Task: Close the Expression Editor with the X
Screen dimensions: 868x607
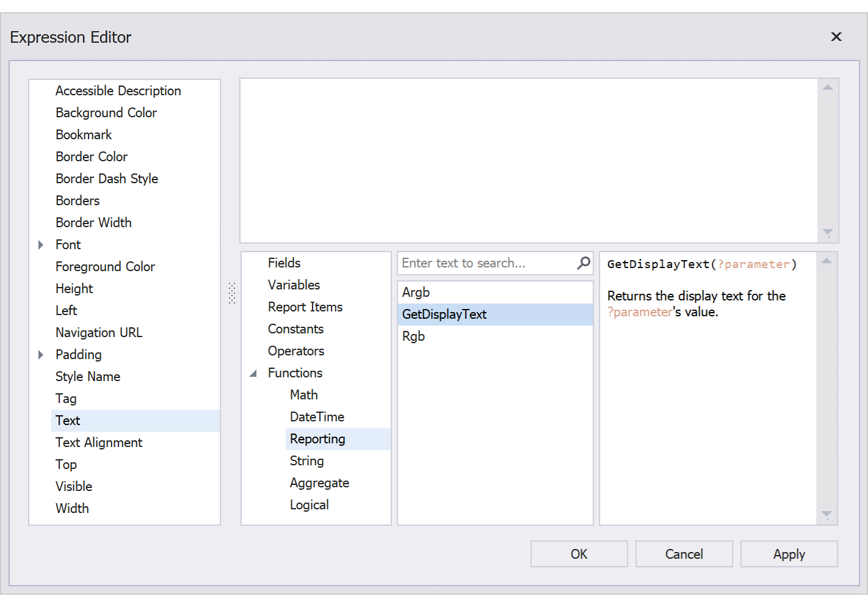Action: 836,37
